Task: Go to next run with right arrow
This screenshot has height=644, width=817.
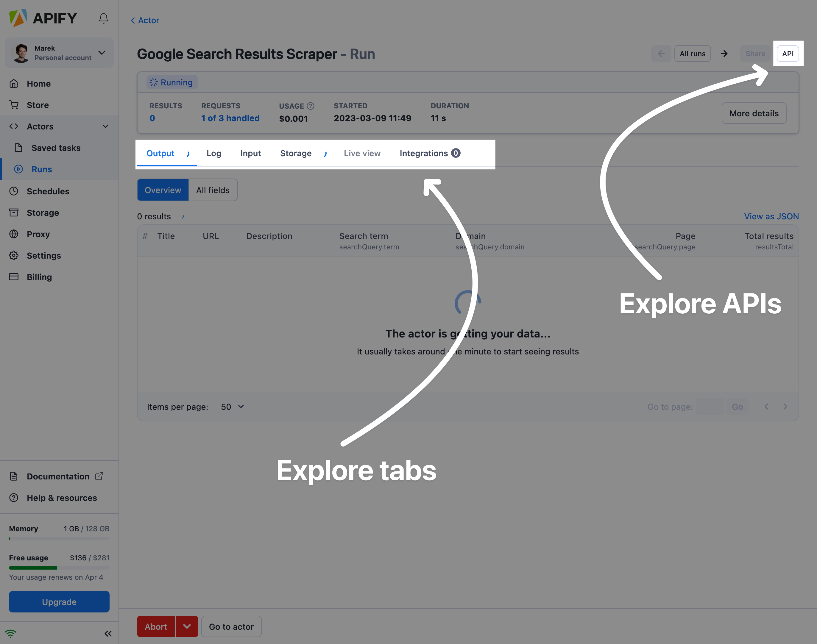Action: click(724, 54)
